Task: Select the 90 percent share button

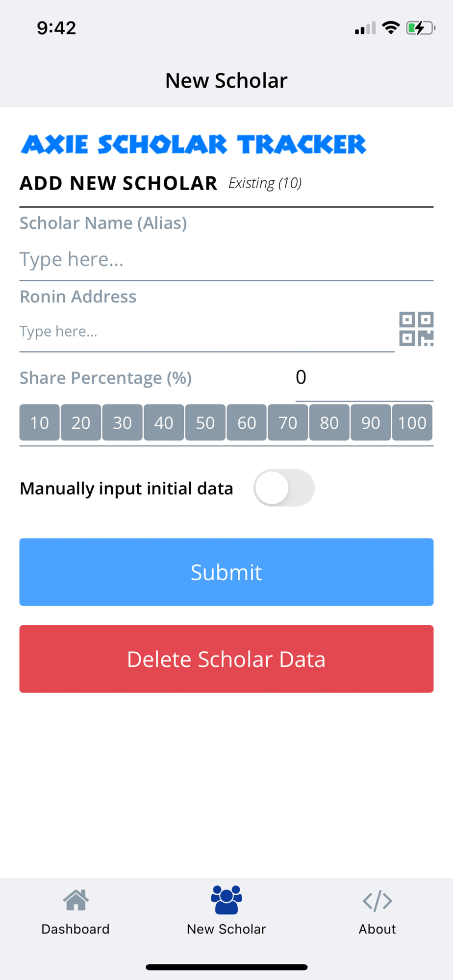Action: tap(371, 422)
